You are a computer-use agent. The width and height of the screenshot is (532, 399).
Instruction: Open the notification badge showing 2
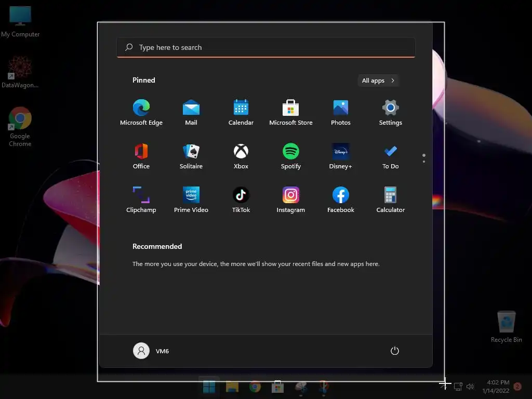click(517, 387)
